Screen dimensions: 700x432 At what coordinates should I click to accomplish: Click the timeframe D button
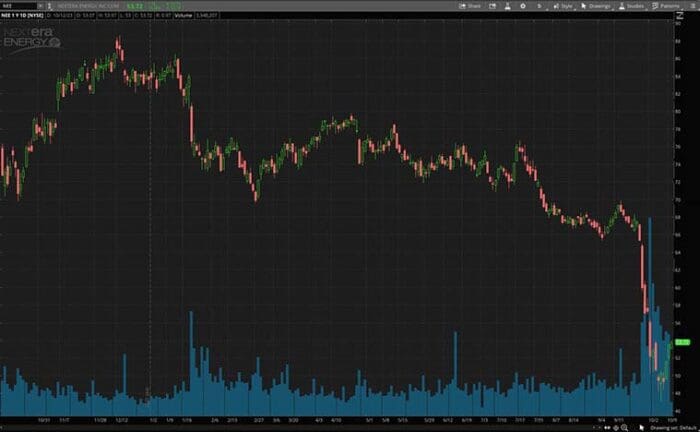(539, 6)
